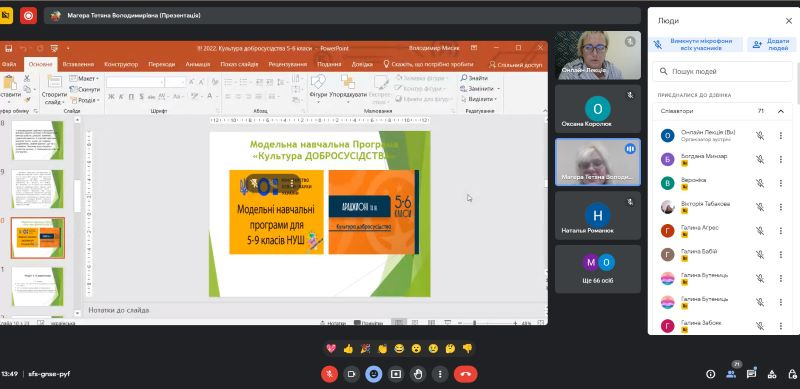Mute Галина Забояк's microphone icon
This screenshot has width=800, height=389.
tap(760, 326)
